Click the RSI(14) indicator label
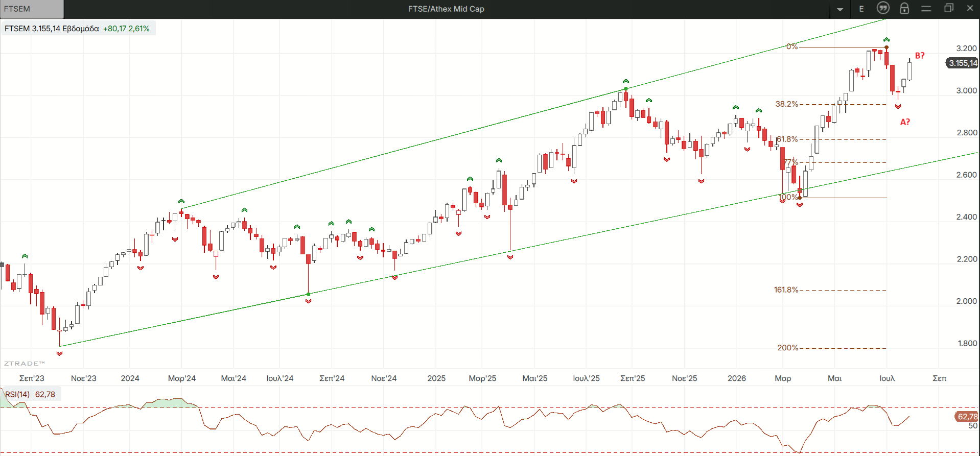 (x=17, y=394)
